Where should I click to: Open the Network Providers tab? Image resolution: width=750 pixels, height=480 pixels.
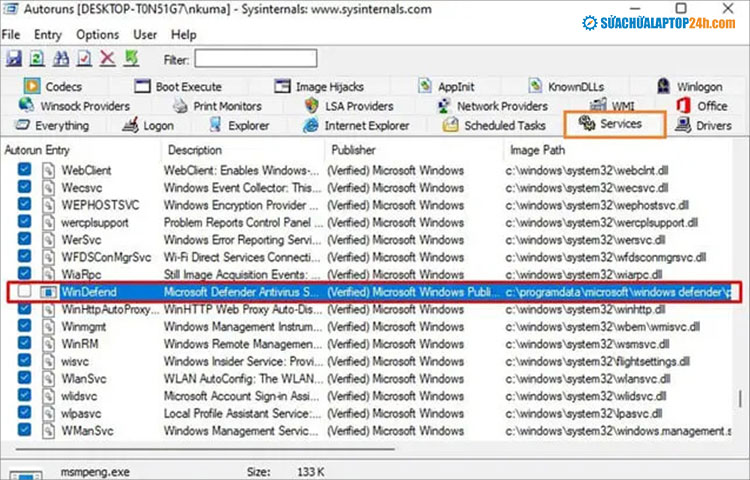click(493, 106)
